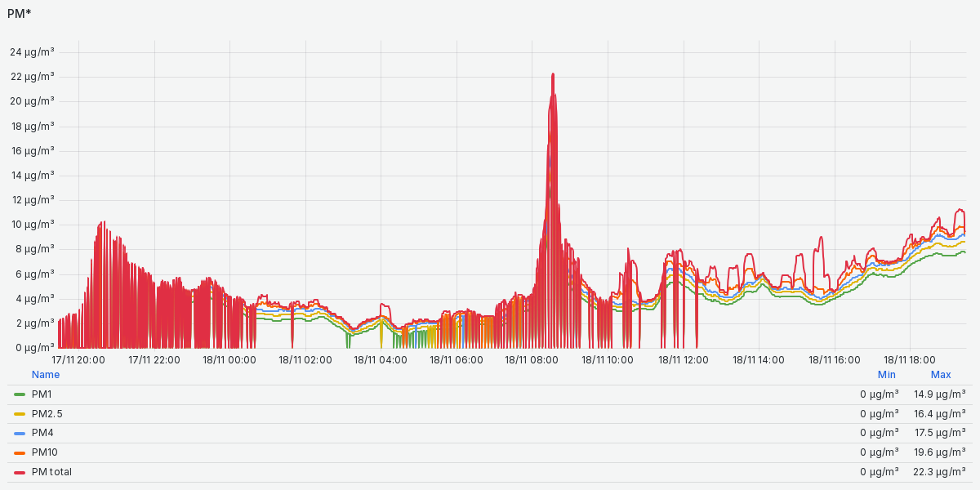This screenshot has width=980, height=490.
Task: Select the PM10 legend label
Action: pyautogui.click(x=44, y=452)
